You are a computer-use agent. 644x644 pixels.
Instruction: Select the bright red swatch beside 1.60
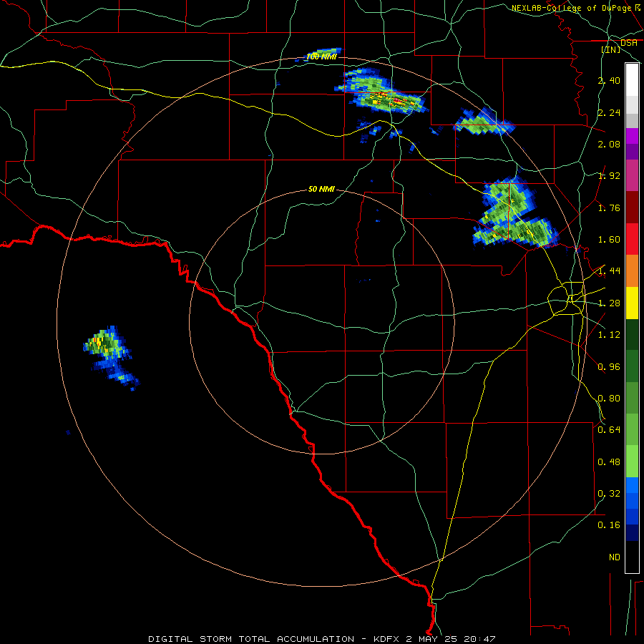click(x=632, y=239)
